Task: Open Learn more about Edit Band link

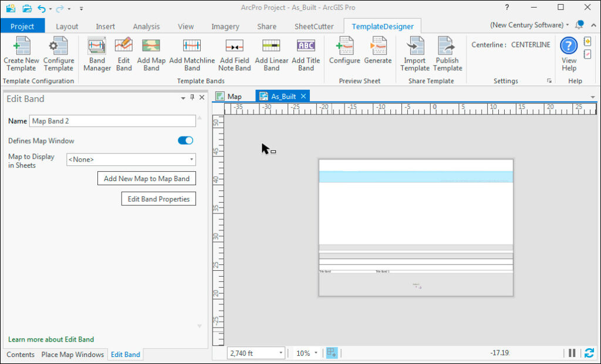Action: (x=51, y=339)
